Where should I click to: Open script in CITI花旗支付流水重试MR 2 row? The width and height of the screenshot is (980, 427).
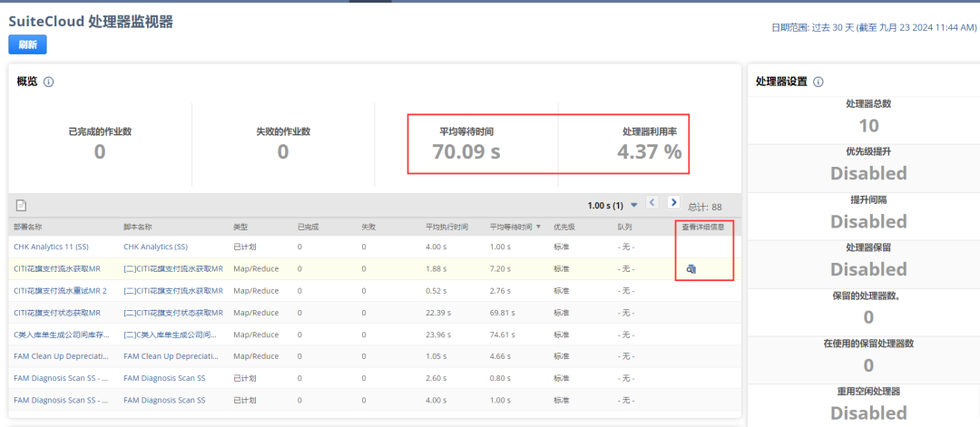(x=173, y=291)
